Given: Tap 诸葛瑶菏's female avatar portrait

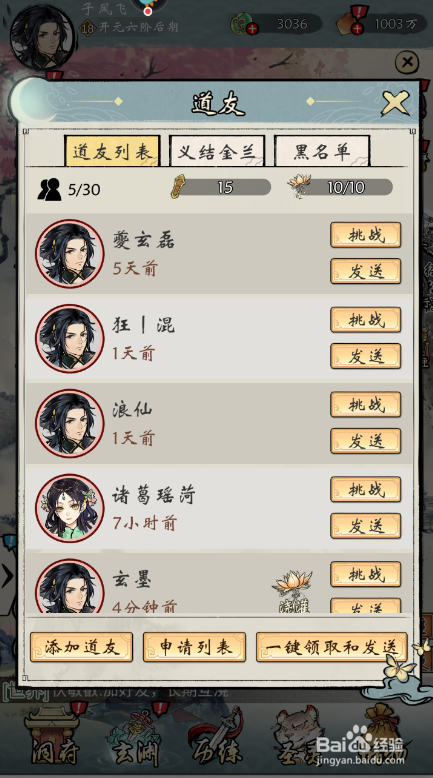Looking at the screenshot, I should [x=69, y=508].
